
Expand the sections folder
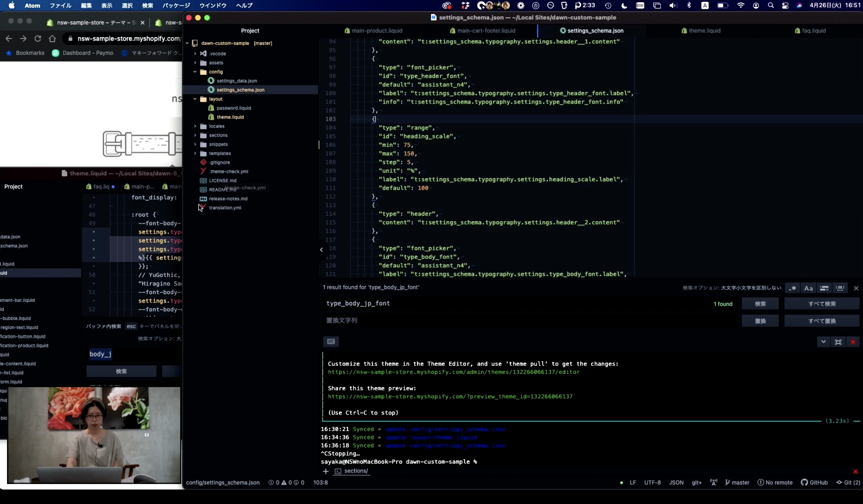(x=195, y=135)
